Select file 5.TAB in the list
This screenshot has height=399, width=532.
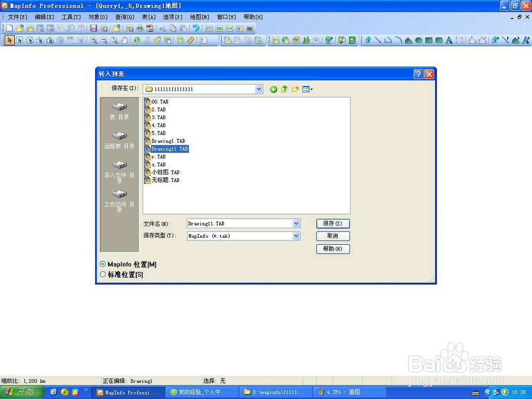pyautogui.click(x=155, y=133)
